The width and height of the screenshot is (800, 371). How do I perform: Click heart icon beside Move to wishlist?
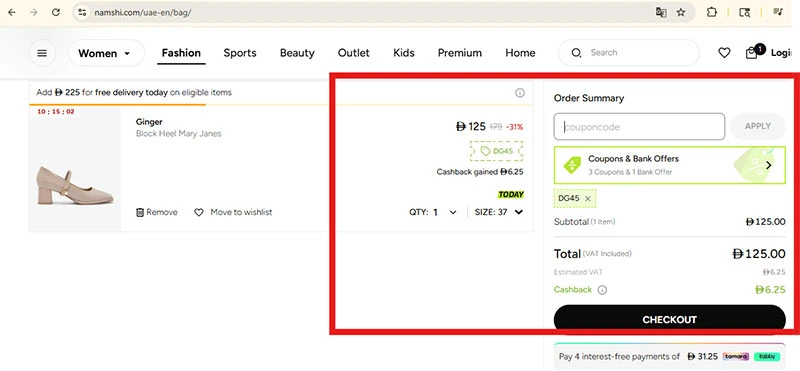[199, 212]
